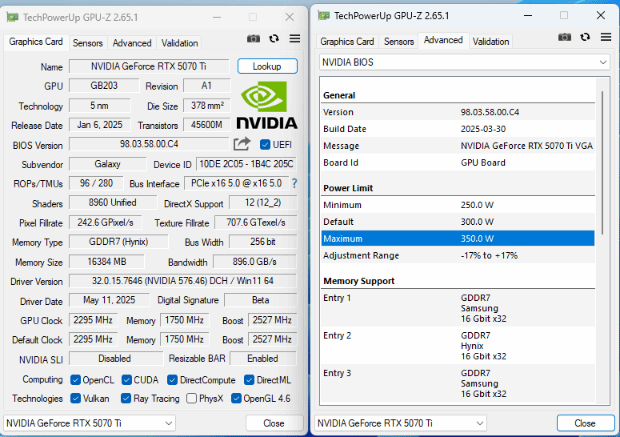This screenshot has height=437, width=620.
Task: Toggle the DirectCompute checkbox
Action: pyautogui.click(x=172, y=380)
